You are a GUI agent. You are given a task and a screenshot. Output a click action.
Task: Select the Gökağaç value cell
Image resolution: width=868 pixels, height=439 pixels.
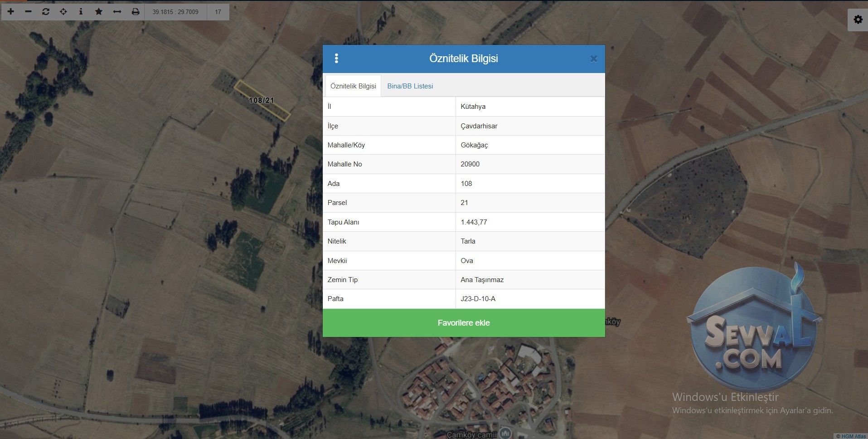pyautogui.click(x=530, y=145)
